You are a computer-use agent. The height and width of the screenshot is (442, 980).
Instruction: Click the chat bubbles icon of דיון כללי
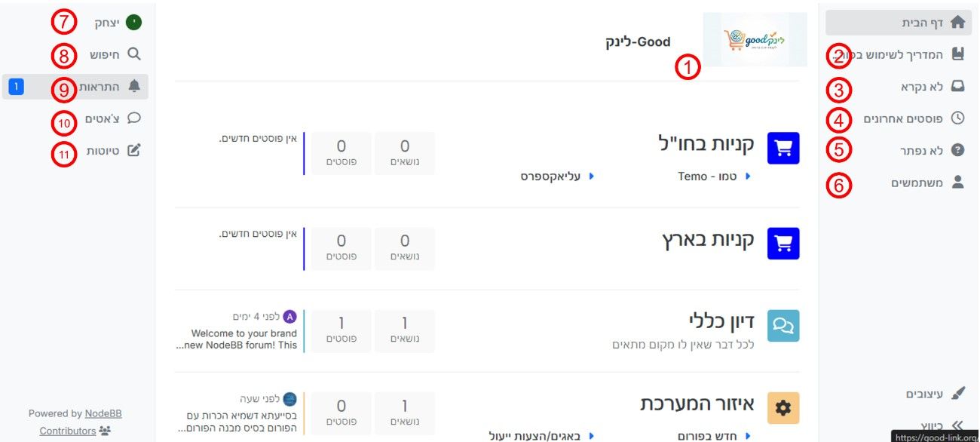(x=782, y=327)
